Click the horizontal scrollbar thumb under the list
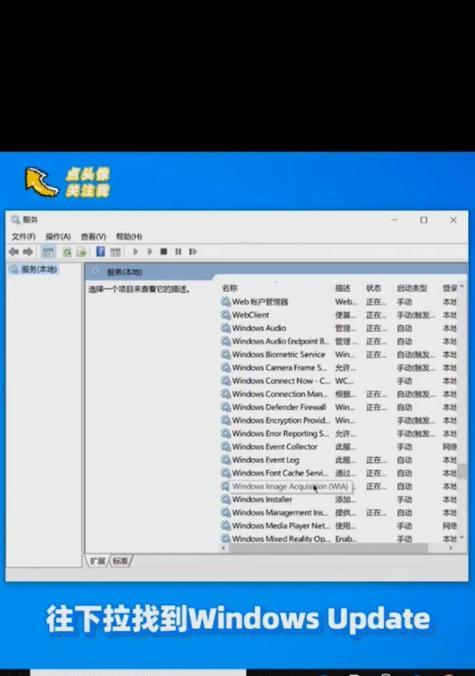The image size is (475, 676). coord(329,548)
